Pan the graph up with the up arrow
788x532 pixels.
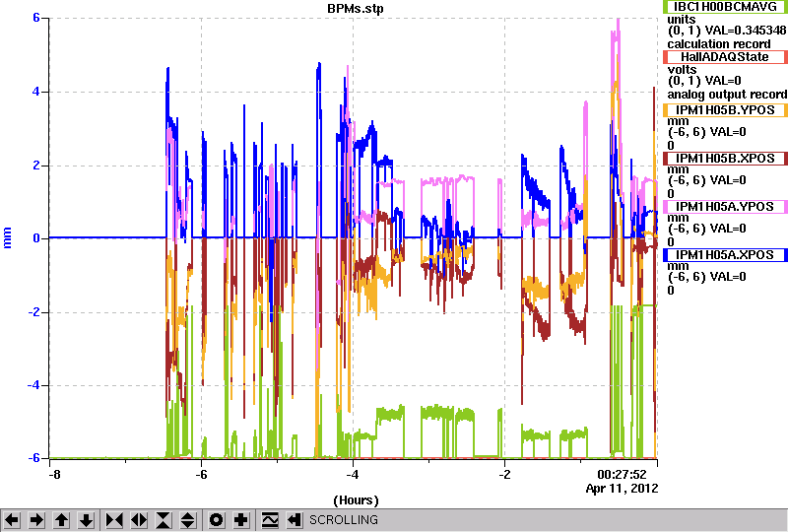pos(61,519)
